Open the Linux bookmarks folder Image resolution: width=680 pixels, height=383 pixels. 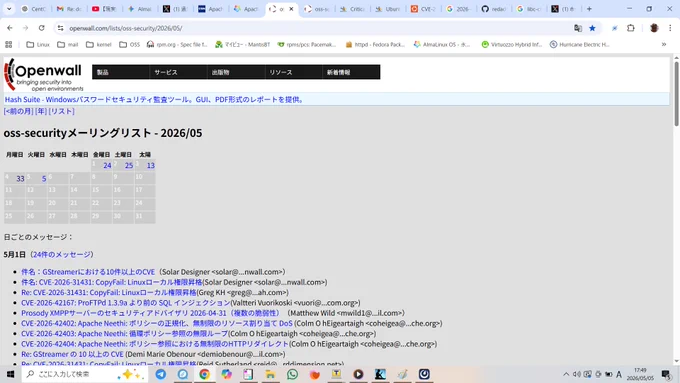38,44
